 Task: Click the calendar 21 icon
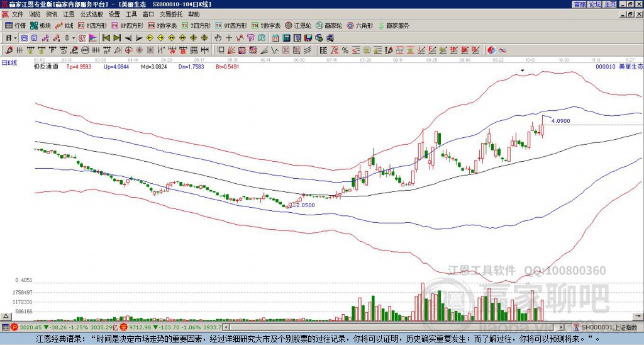click(x=275, y=38)
